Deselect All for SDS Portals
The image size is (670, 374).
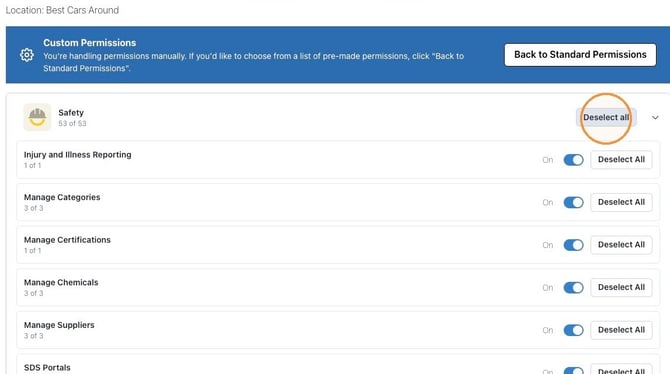coord(621,370)
